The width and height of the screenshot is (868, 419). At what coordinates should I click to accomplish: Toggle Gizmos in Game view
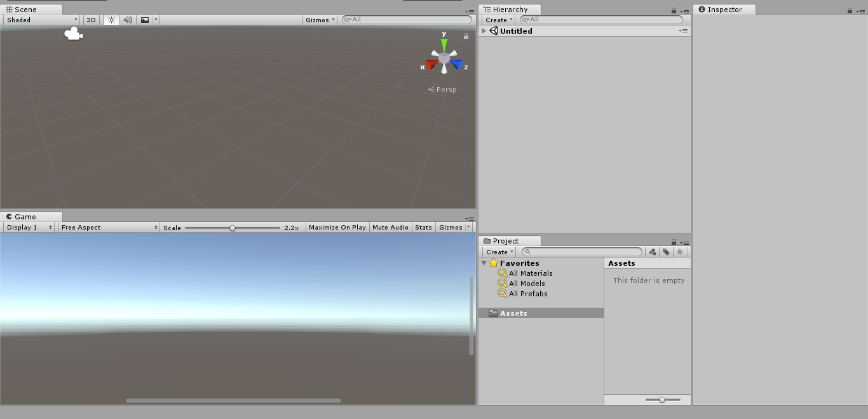(x=451, y=227)
